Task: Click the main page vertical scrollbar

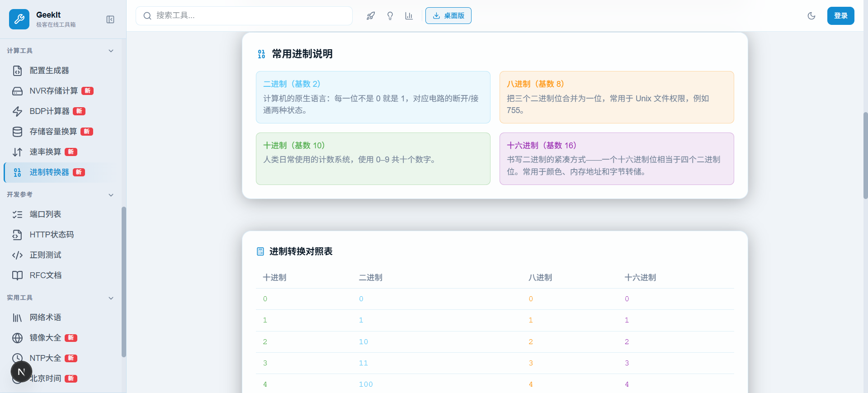Action: tap(865, 156)
